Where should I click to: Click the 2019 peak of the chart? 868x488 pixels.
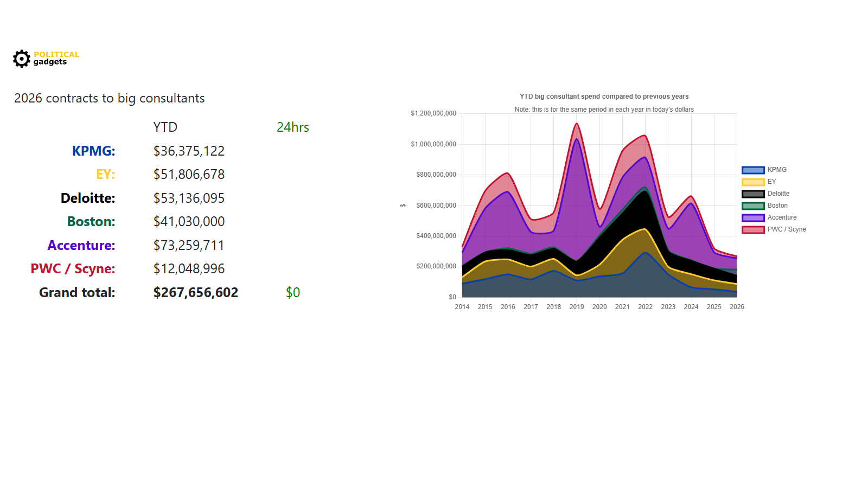point(577,124)
